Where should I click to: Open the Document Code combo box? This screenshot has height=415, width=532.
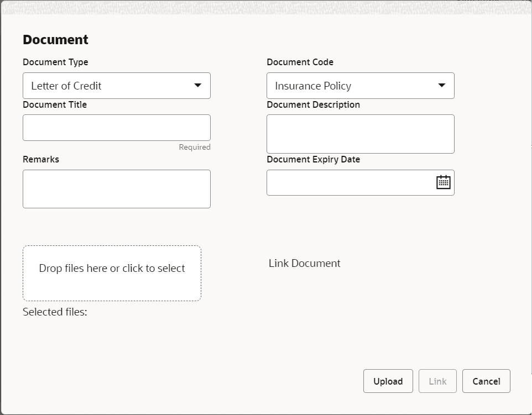359,86
